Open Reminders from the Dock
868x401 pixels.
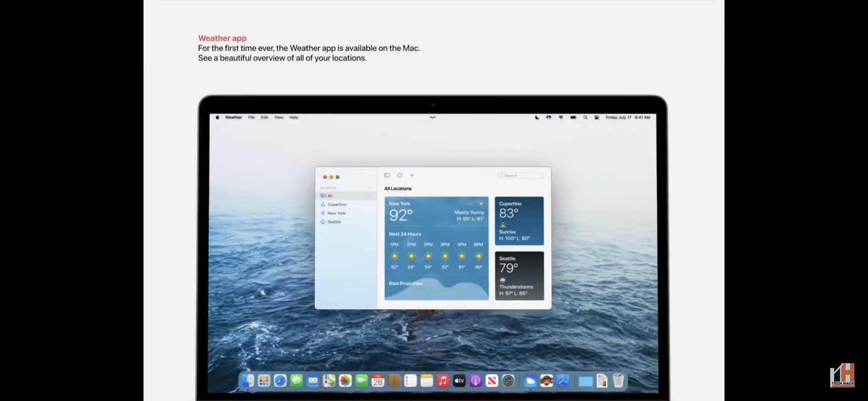(410, 381)
